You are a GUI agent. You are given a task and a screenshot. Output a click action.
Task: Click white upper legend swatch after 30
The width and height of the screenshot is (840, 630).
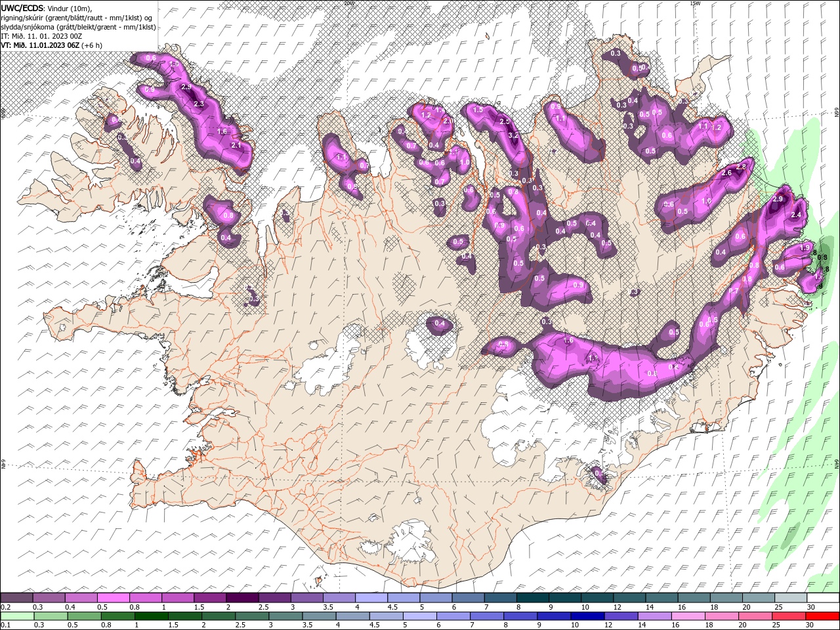[823, 598]
